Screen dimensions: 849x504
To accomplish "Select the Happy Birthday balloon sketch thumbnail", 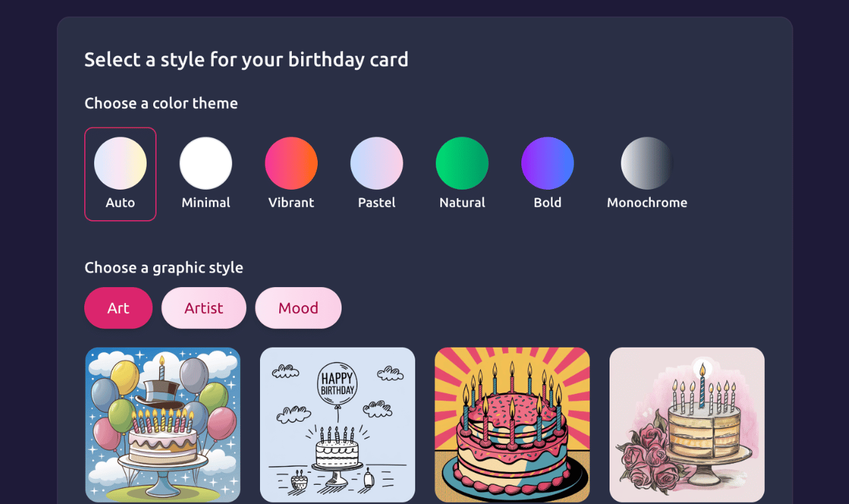I will click(x=337, y=424).
